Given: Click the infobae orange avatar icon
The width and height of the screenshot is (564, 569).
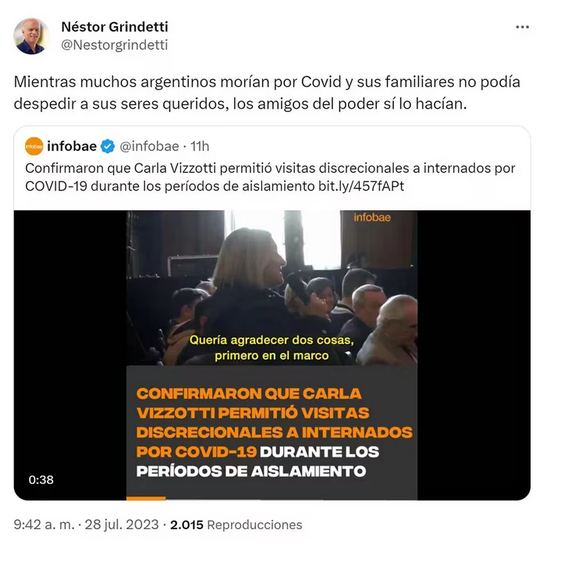Looking at the screenshot, I should 34,146.
